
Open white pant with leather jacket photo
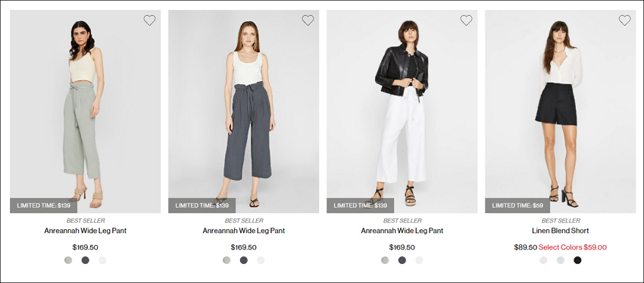(x=402, y=112)
